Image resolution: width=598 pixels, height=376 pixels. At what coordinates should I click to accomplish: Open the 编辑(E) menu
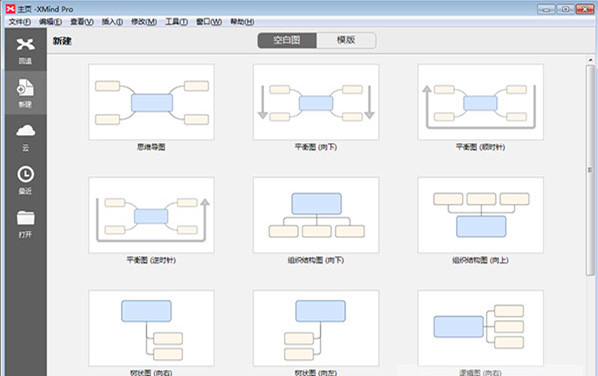50,22
